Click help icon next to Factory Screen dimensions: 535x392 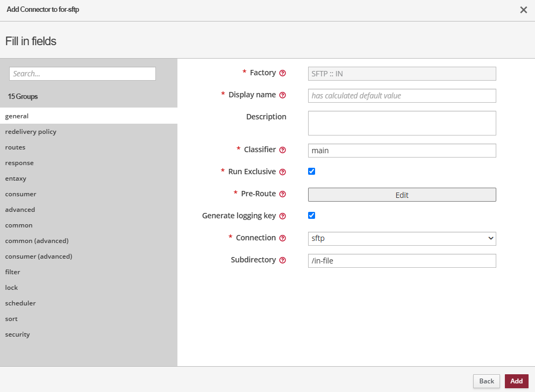pyautogui.click(x=283, y=73)
